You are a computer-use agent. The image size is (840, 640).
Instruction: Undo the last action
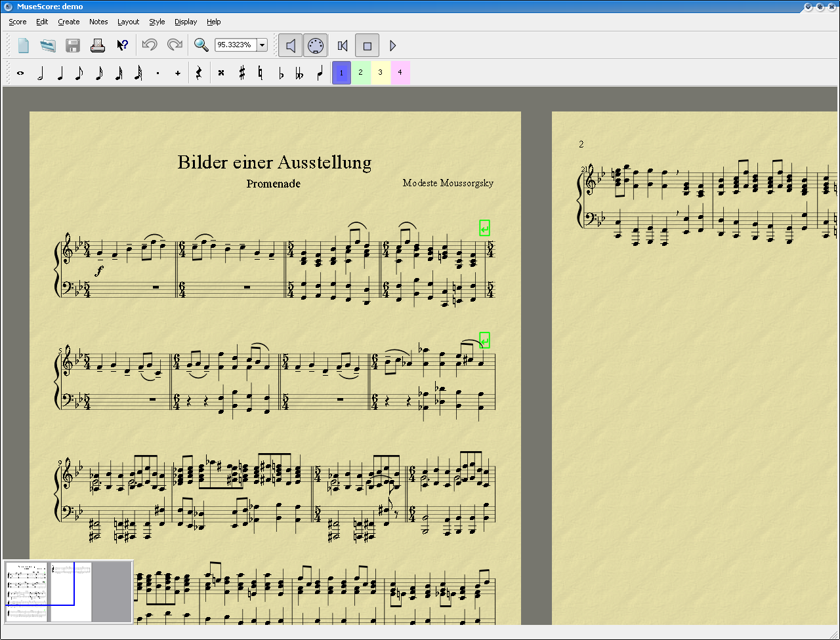[150, 45]
